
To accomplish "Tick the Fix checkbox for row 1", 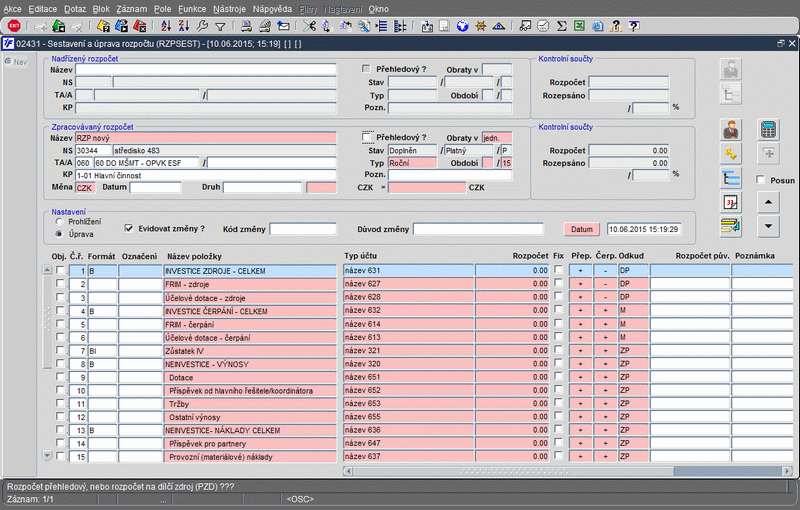I will point(558,271).
